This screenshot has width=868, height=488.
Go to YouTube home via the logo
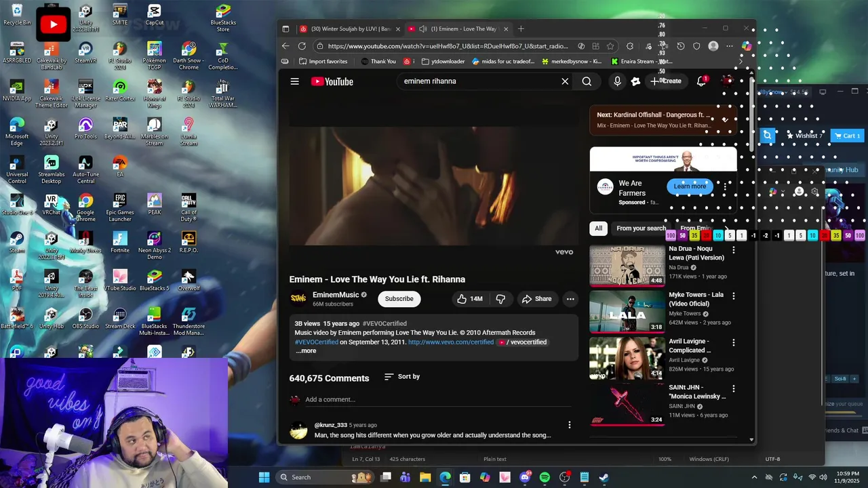pyautogui.click(x=332, y=81)
